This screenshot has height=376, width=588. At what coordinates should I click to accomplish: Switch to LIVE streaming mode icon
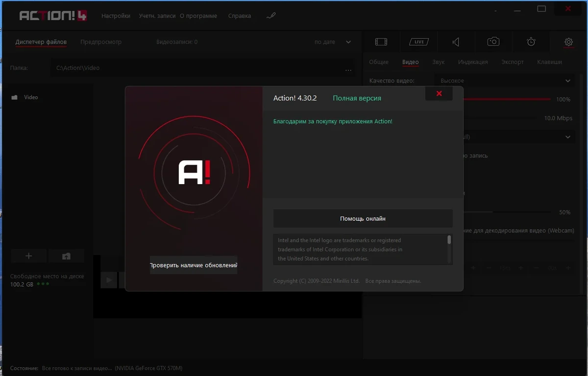(x=419, y=42)
